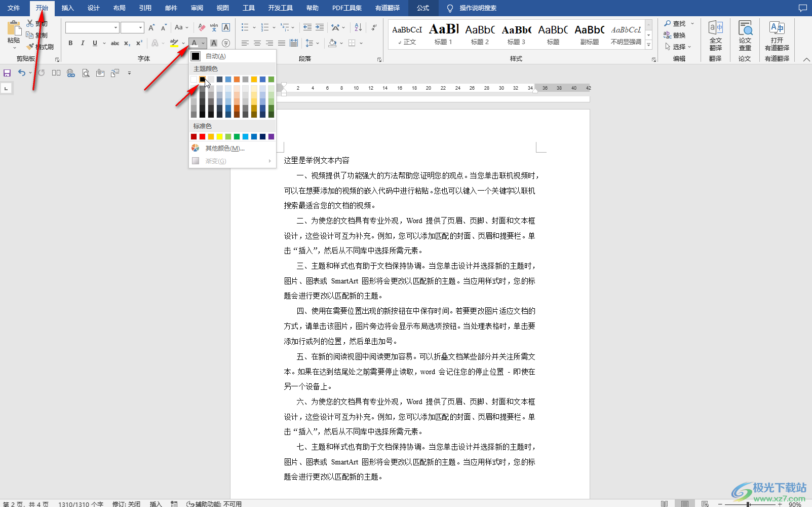812x507 pixels.
Task: Toggle Underline formatting
Action: 95,43
